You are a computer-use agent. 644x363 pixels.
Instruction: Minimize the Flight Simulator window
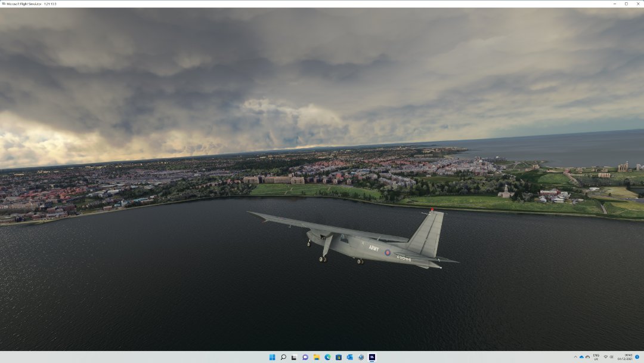[x=614, y=4]
